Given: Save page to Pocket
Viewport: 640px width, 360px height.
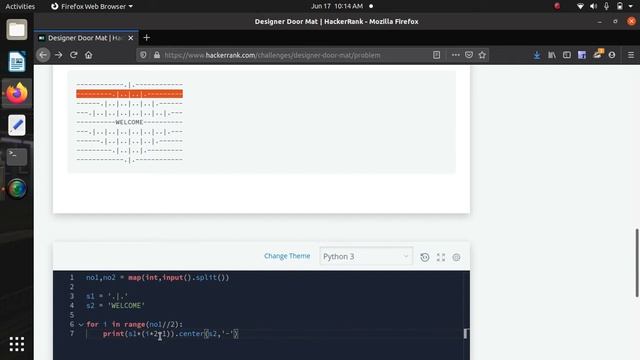Looking at the screenshot, I should [469, 55].
